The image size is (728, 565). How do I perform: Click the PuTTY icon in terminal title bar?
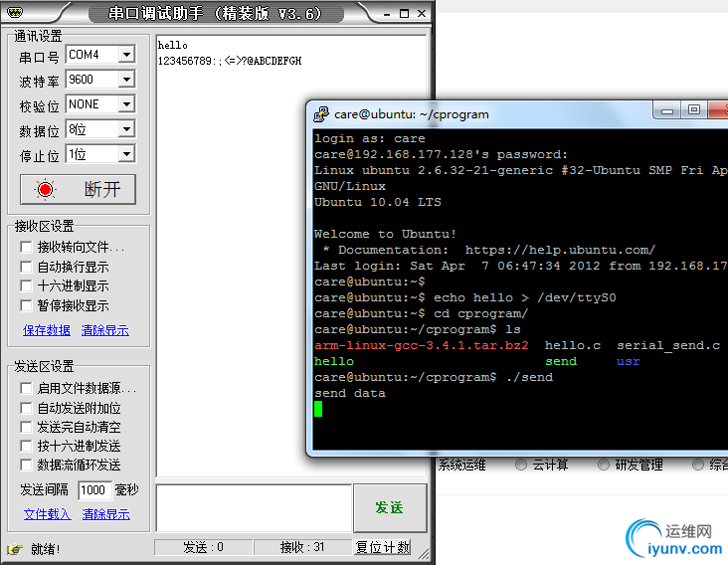(321, 114)
